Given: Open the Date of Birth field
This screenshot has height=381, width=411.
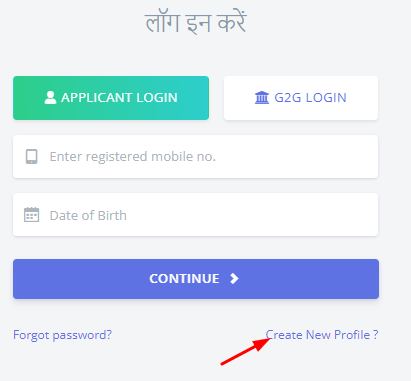Looking at the screenshot, I should click(195, 215).
